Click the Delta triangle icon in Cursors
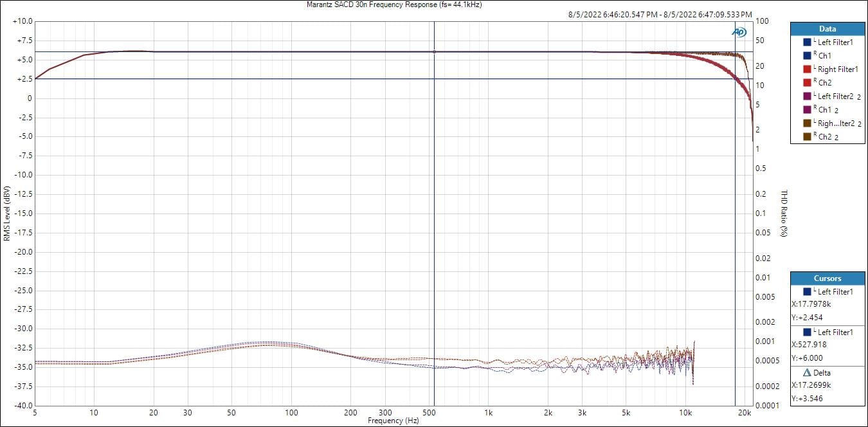The height and width of the screenshot is (427, 868). click(807, 373)
